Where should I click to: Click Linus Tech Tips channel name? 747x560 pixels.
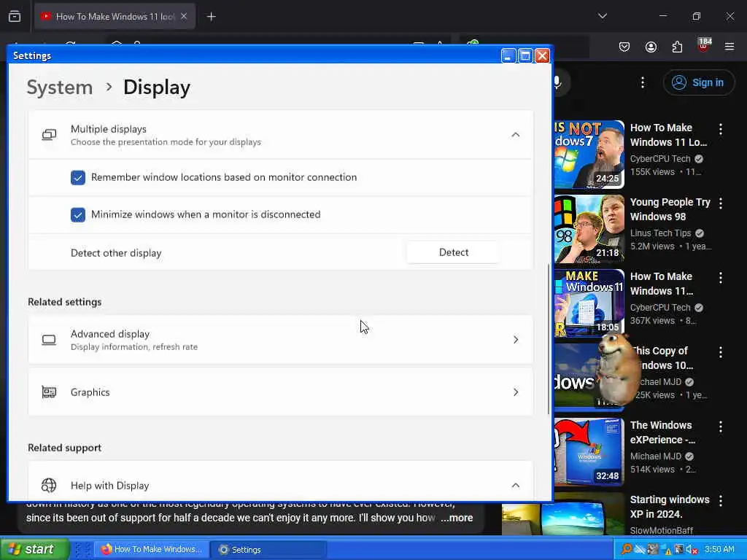(x=660, y=233)
